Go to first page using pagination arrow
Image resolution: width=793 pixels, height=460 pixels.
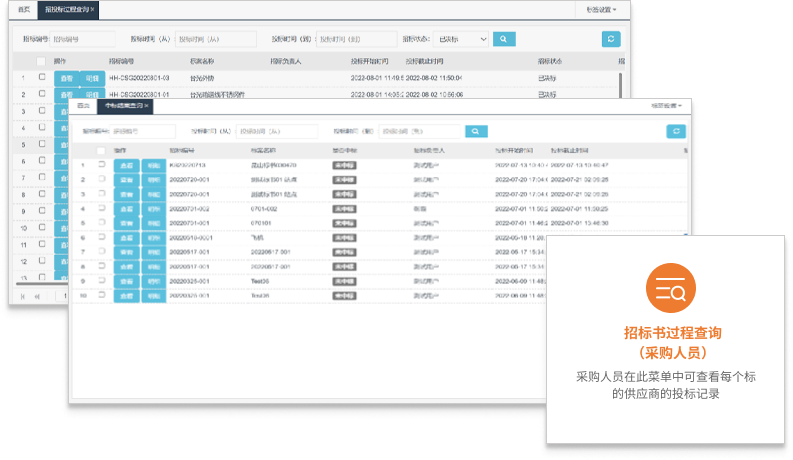(x=20, y=297)
